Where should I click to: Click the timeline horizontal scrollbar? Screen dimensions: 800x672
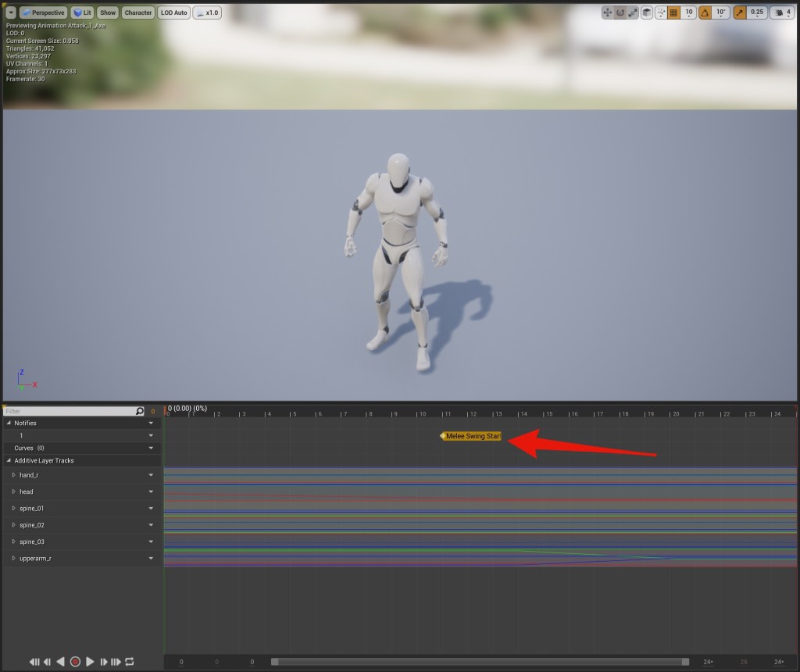coord(480,662)
